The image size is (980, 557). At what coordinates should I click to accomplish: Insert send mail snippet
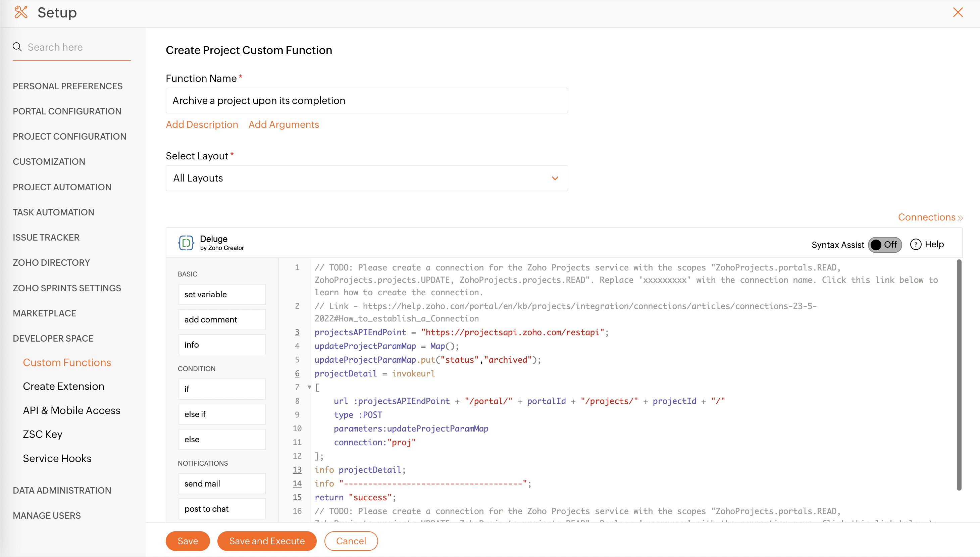click(x=222, y=484)
